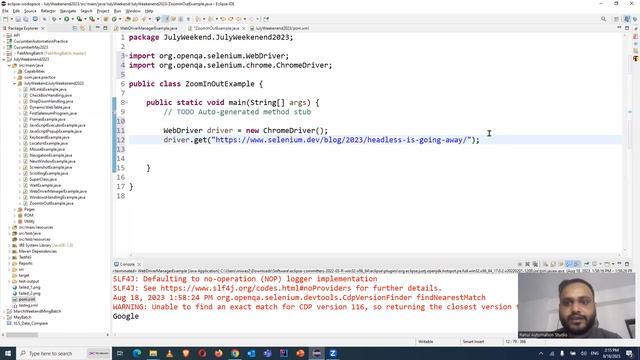The width and height of the screenshot is (640, 360).
Task: Click the selenium.dev URL string in code
Action: 341,140
